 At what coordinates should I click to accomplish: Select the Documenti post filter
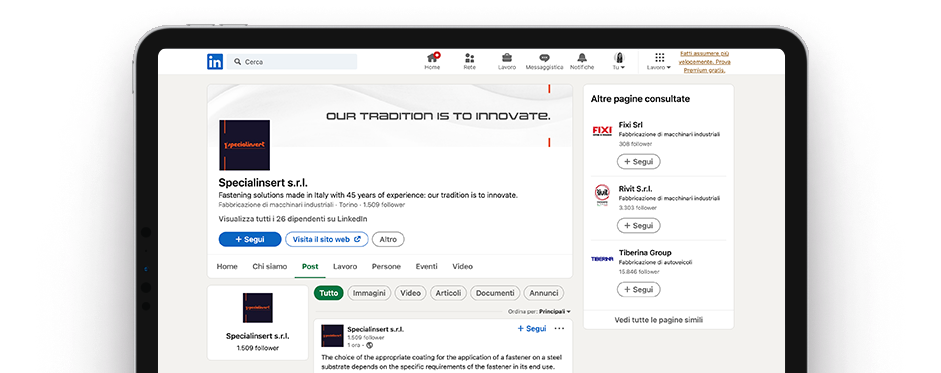pyautogui.click(x=495, y=293)
